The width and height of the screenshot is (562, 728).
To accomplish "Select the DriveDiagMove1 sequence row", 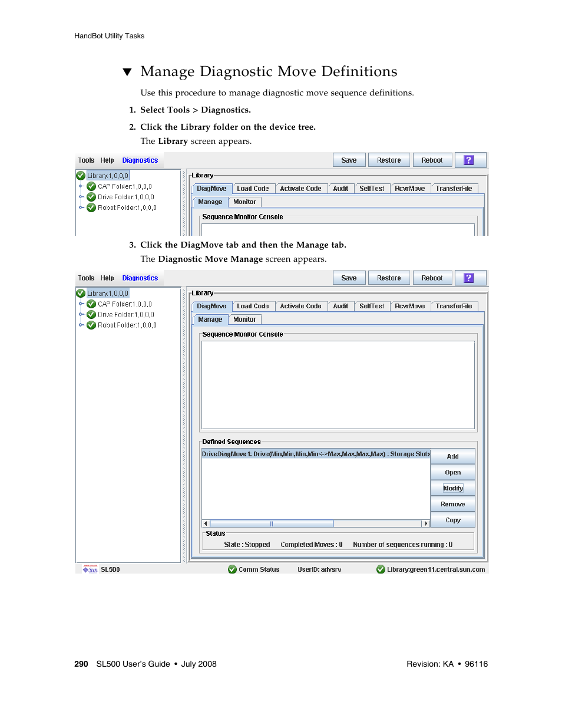I will coord(316,454).
